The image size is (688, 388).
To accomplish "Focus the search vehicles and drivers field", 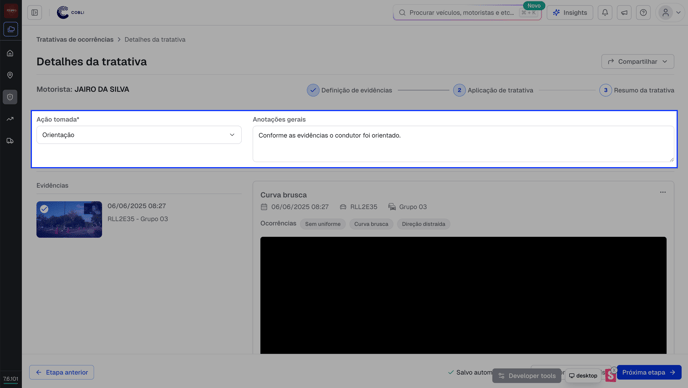I will pyautogui.click(x=467, y=13).
